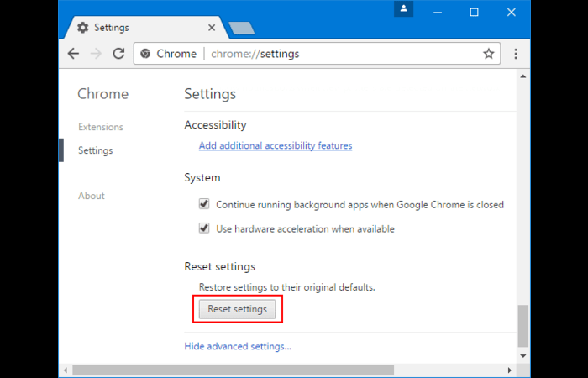Click the vertical scrollbar thumb

pos(522,326)
